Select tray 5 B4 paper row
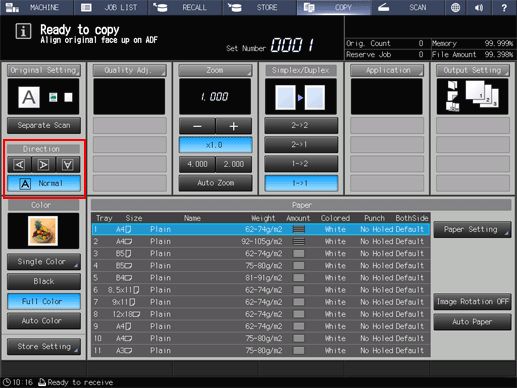Image resolution: width=517 pixels, height=388 pixels. 261,278
